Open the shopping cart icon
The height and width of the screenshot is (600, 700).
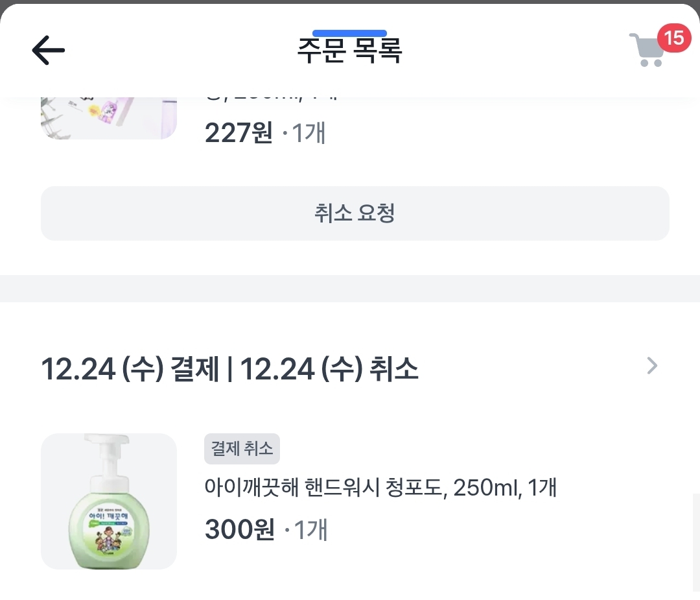[x=647, y=50]
